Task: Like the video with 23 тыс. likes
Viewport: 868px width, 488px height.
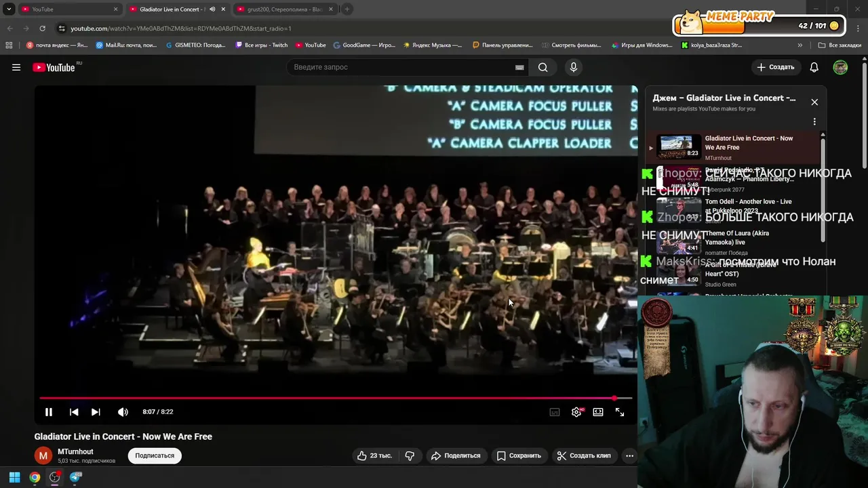Action: click(374, 455)
